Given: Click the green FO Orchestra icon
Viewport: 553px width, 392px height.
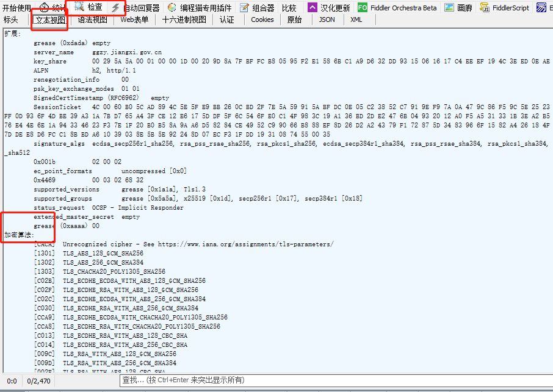Looking at the screenshot, I should pos(362,7).
